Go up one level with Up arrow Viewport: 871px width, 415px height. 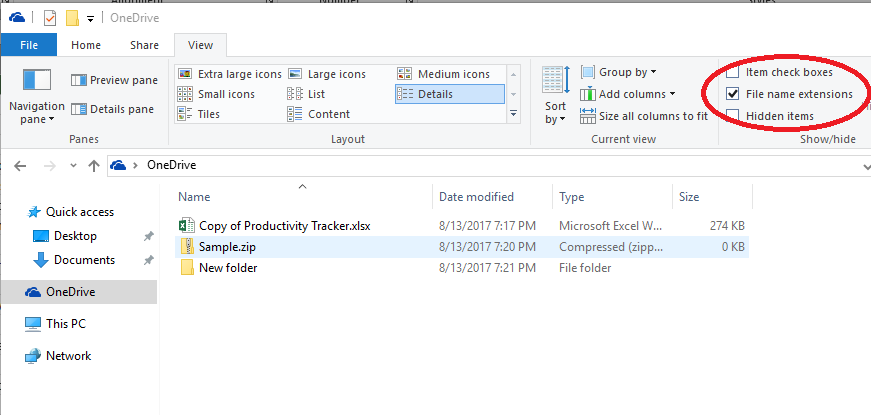93,166
